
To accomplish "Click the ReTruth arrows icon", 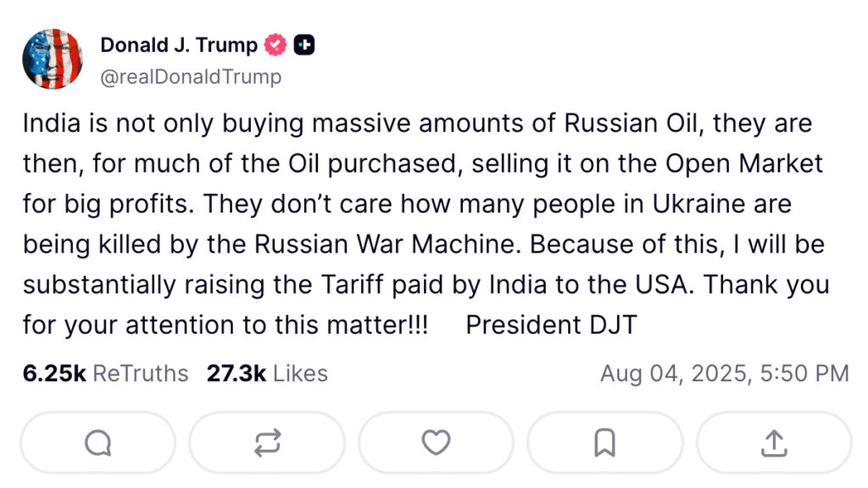I will (x=266, y=442).
